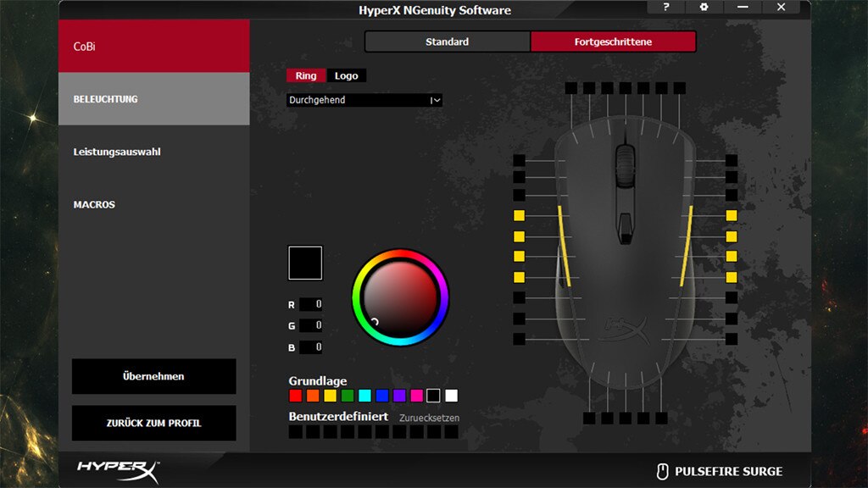Toggle the bottommost left-side LED square

(520, 339)
